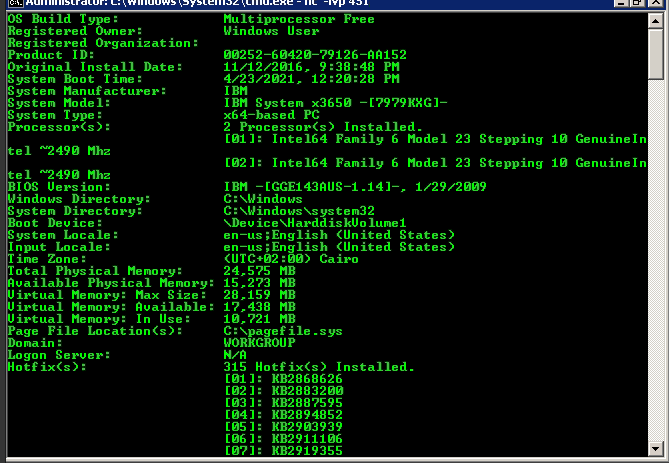Screen dimensions: 669x463
Task: Click the boot time '4/23/2021, 12:20:28 PM'
Action: 311,79
